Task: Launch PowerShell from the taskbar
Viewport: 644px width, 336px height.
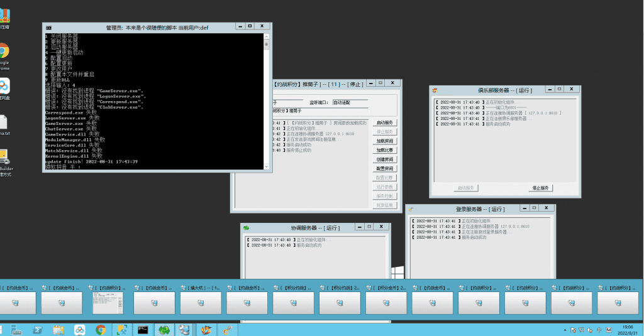Action: click(x=38, y=330)
